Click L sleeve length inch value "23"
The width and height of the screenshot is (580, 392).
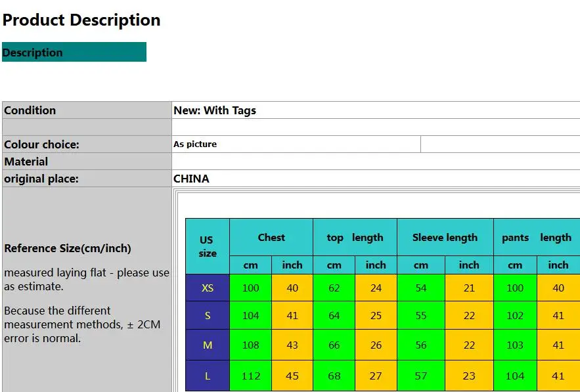[469, 376]
